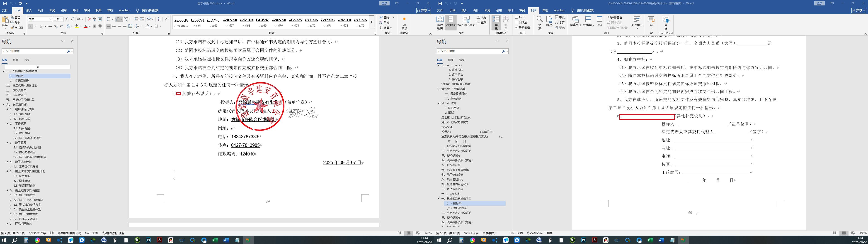Image resolution: width=868 pixels, height=244 pixels.
Task: Click the Arrange All (全部重排) icon
Action: (x=588, y=21)
